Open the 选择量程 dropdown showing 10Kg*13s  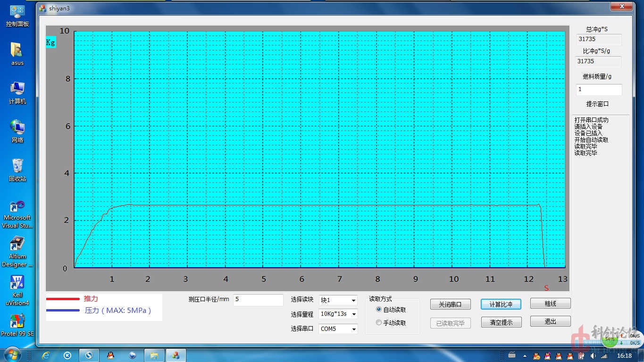coord(338,314)
